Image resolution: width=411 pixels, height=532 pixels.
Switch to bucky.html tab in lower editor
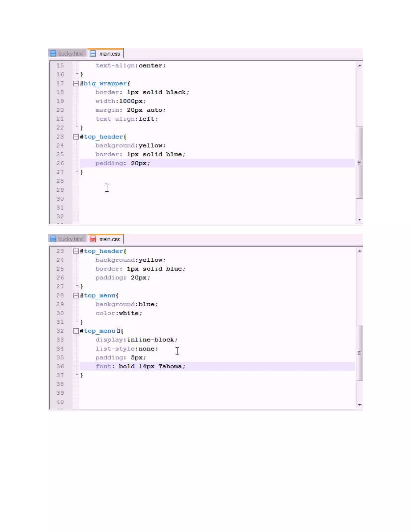coord(67,239)
